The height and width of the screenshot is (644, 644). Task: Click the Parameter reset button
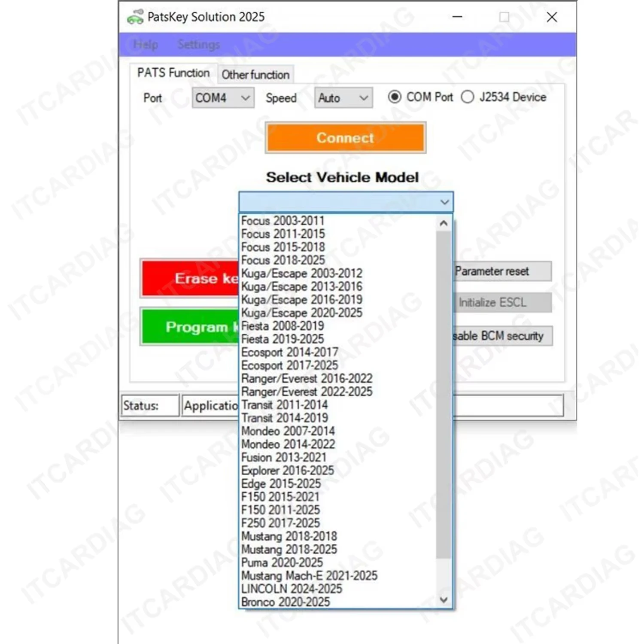[x=502, y=271]
